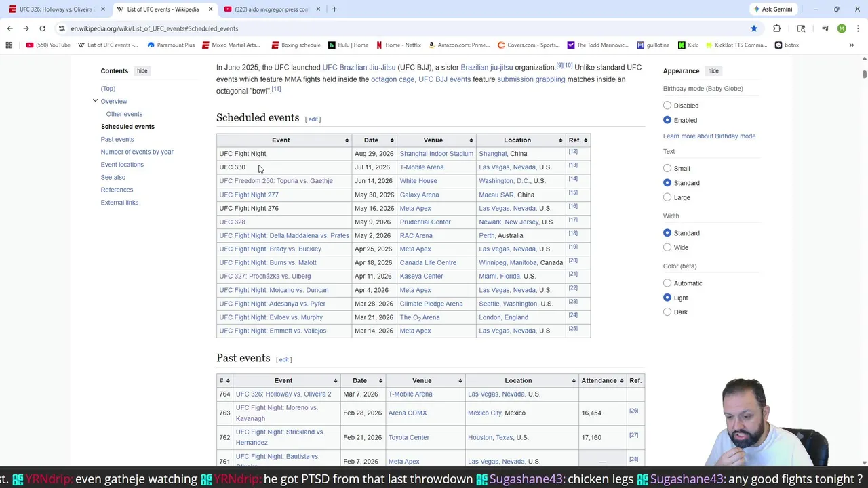Open the Covers.com Sports bookmark

pyautogui.click(x=528, y=45)
